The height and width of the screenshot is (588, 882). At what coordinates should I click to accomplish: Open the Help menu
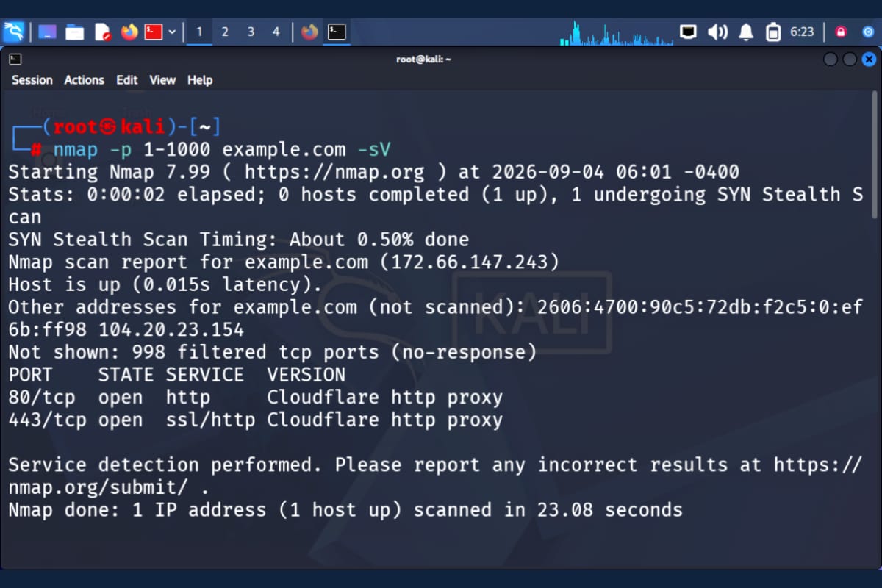[199, 80]
